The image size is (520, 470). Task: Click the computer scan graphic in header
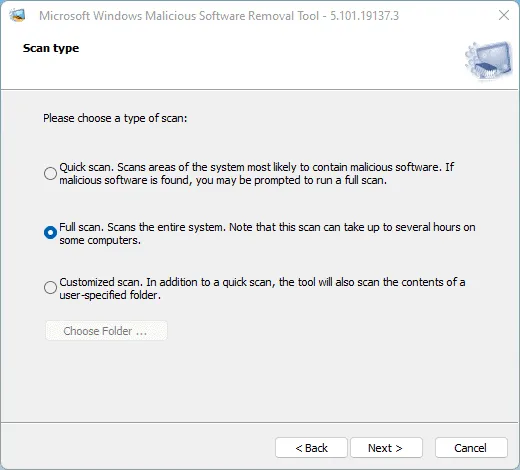coord(488,61)
